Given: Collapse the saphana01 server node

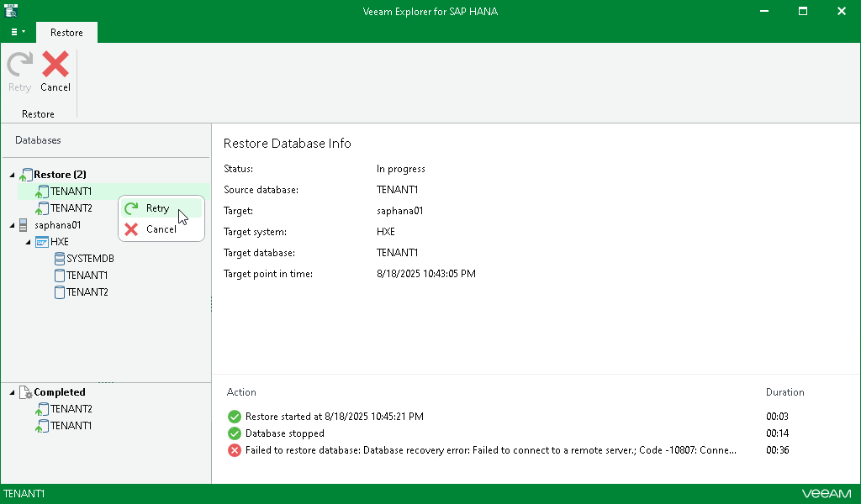Looking at the screenshot, I should (x=13, y=225).
